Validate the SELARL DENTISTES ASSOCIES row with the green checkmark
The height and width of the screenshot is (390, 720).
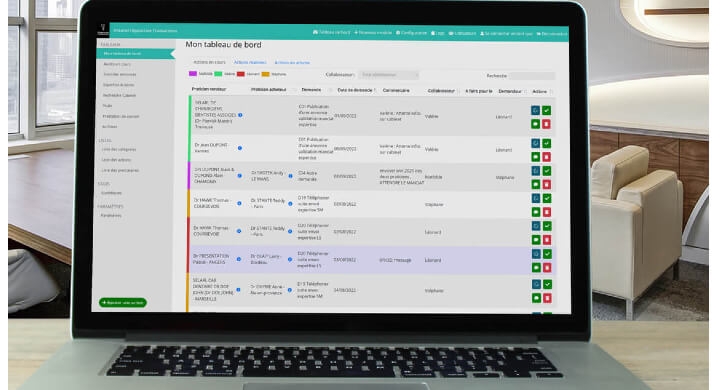click(546, 110)
